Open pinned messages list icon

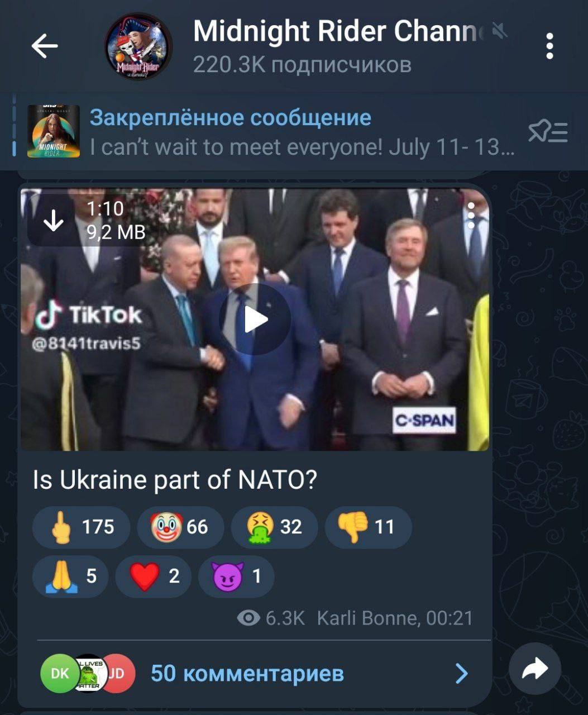548,132
